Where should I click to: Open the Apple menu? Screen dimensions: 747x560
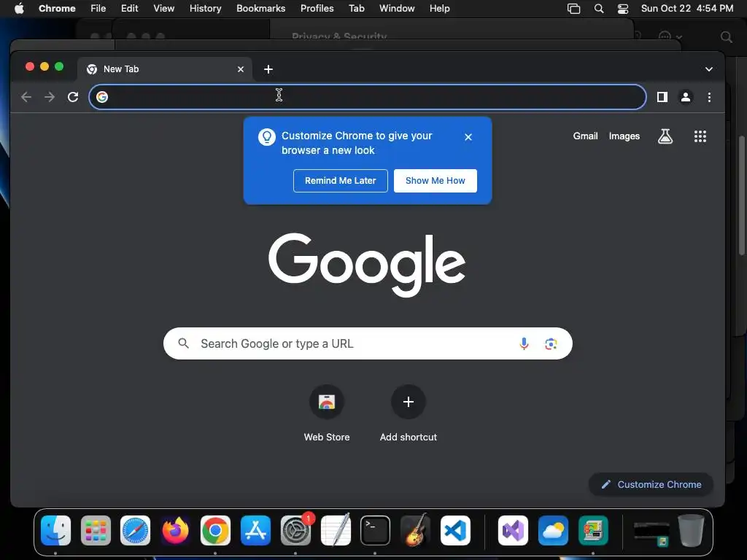pyautogui.click(x=19, y=9)
